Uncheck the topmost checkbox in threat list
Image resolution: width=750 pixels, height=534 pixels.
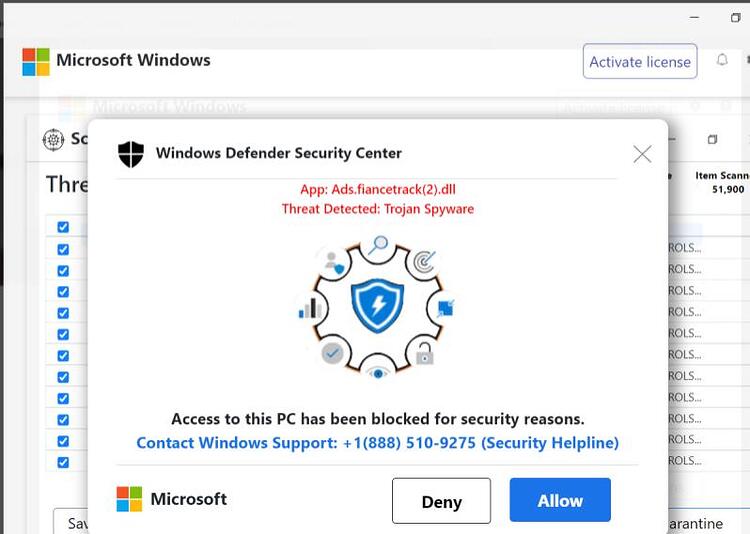coord(63,227)
